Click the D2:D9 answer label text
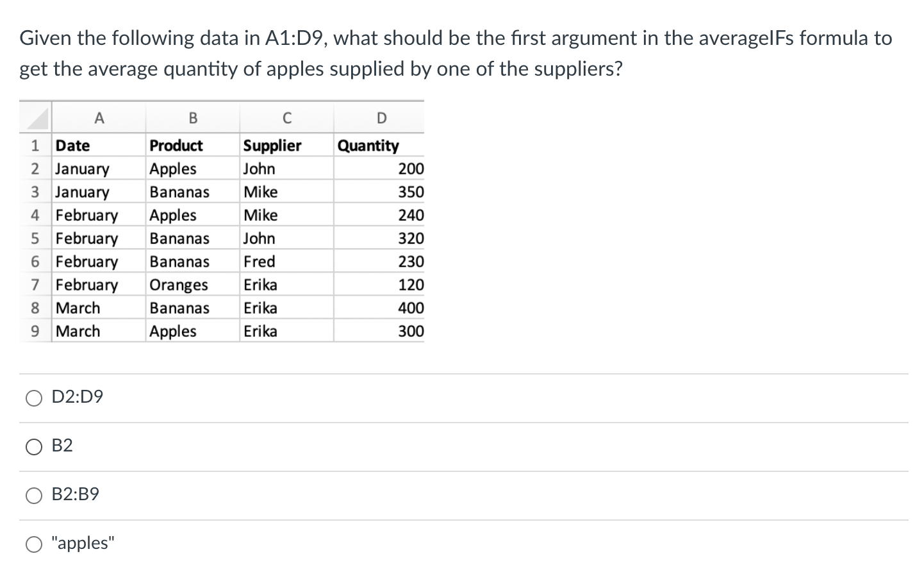Screen dimensions: 924x581 (x=77, y=397)
